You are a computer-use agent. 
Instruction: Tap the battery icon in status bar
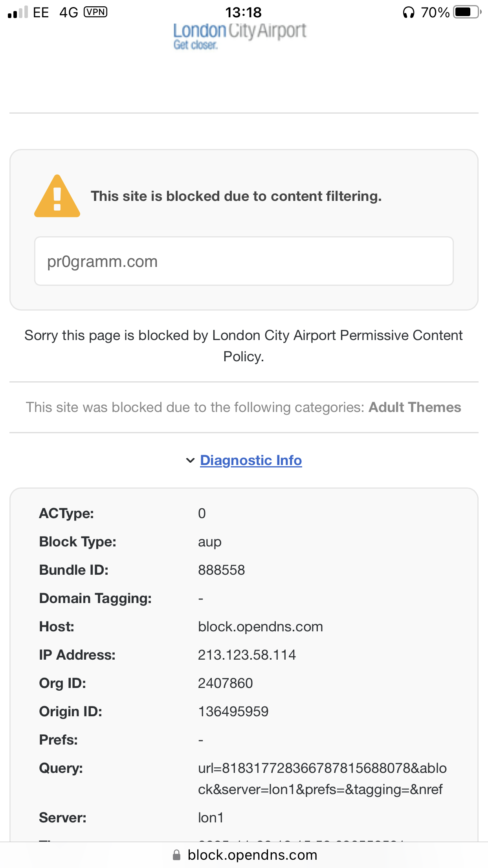[x=466, y=12]
